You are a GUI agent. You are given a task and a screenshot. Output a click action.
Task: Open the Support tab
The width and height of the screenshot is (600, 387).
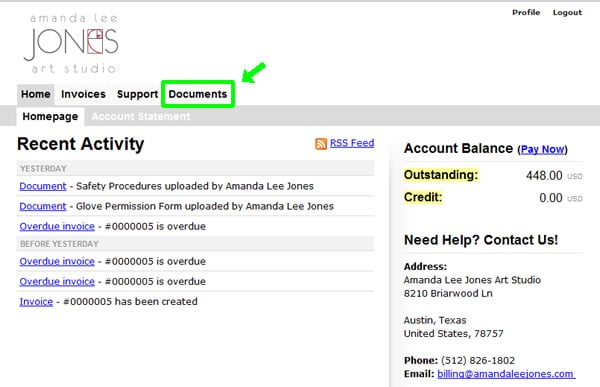[x=137, y=94]
